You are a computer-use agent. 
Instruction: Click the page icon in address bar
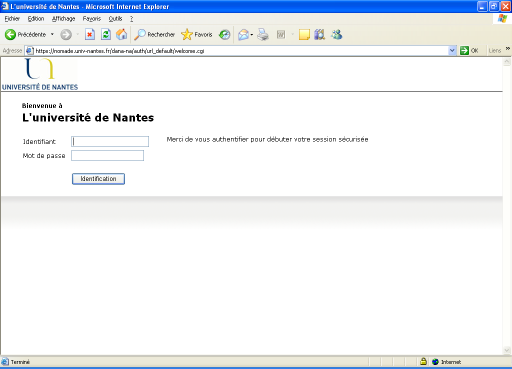[x=29, y=51]
